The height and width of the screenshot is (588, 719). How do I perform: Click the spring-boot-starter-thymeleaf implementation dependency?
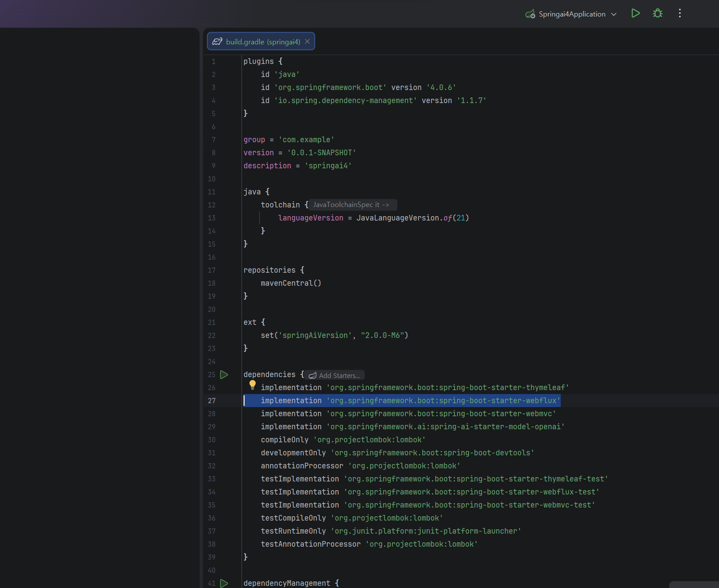415,388
